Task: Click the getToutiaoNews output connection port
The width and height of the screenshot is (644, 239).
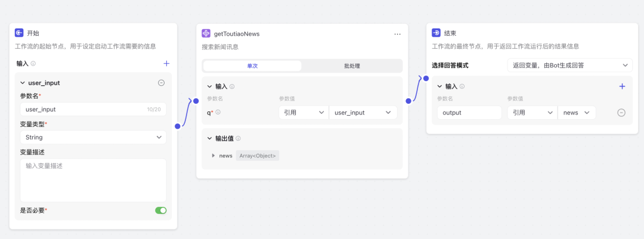Action: click(408, 101)
